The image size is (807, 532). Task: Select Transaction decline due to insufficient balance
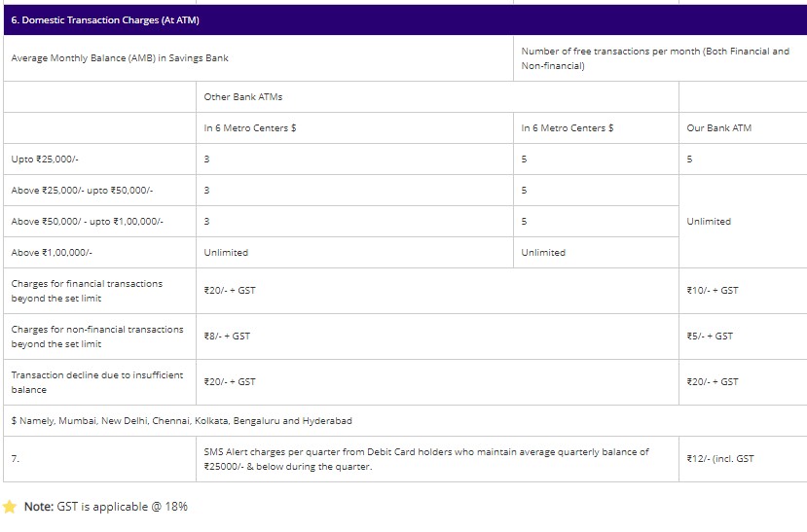tap(96, 382)
